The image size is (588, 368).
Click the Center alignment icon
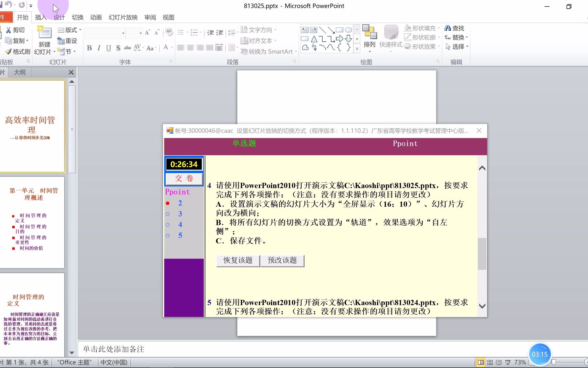(x=190, y=48)
